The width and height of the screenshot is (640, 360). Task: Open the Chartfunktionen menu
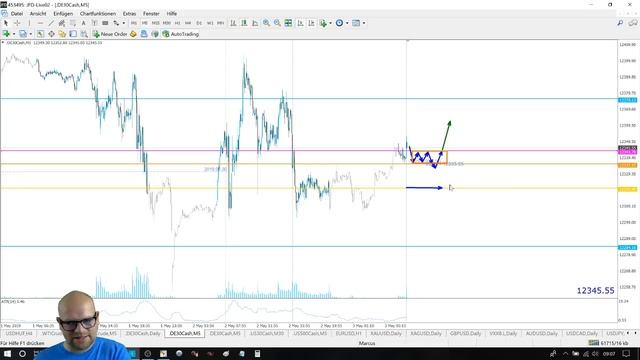(x=98, y=13)
